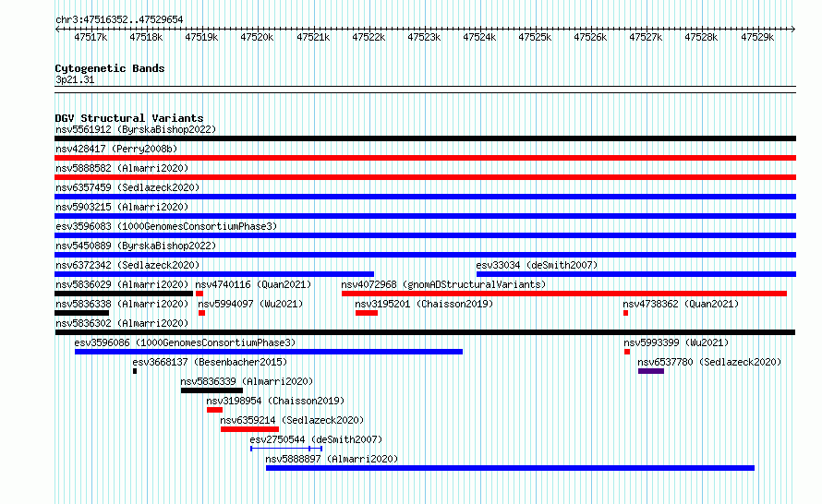Open nsv4072968 (gnomADStructuralVariants) label
The height and width of the screenshot is (504, 822).
click(x=443, y=284)
